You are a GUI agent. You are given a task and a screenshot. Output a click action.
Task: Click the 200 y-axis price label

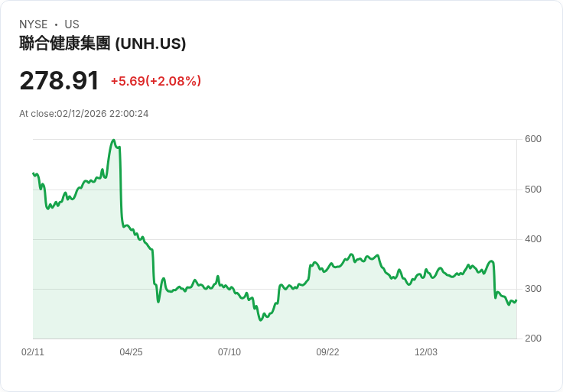pos(533,339)
